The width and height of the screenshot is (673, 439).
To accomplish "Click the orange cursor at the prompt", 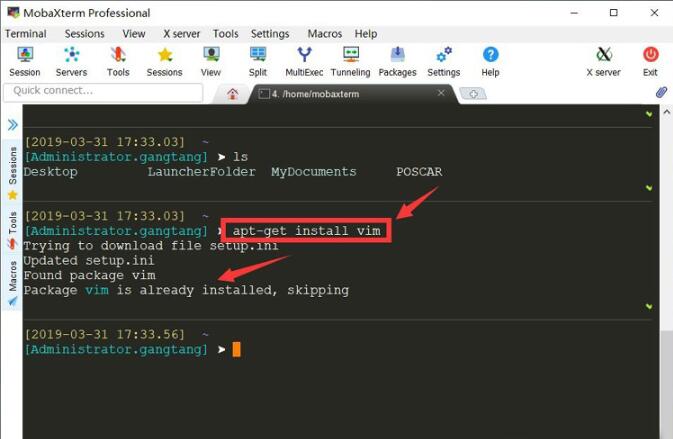I will click(x=236, y=349).
